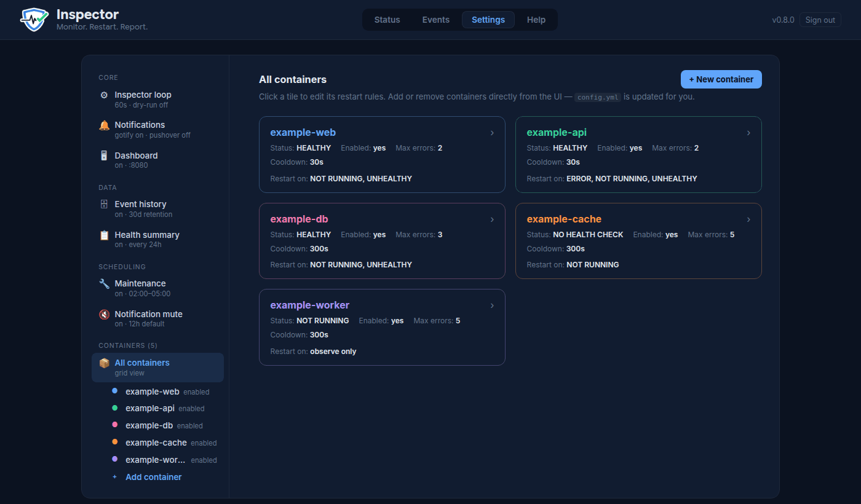
Task: Click the plus icon beside Add container
Action: coord(114,477)
